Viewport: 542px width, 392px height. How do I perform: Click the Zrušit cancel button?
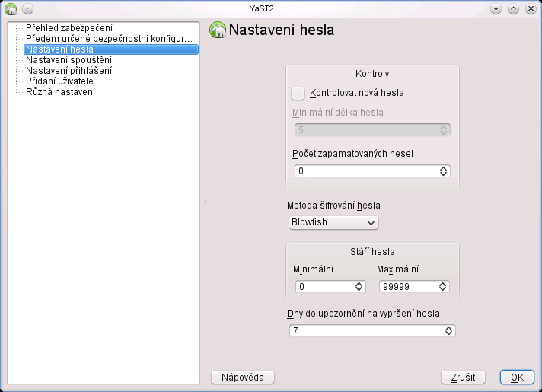[463, 377]
